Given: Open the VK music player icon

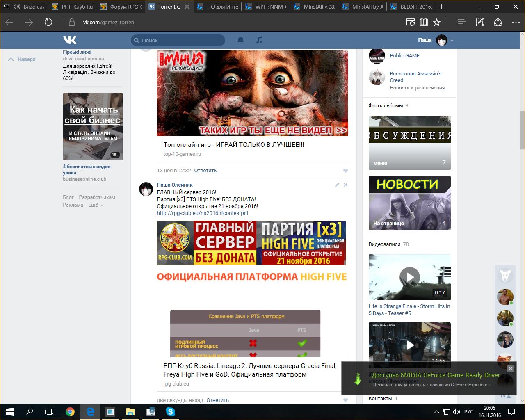Looking at the screenshot, I should point(259,40).
